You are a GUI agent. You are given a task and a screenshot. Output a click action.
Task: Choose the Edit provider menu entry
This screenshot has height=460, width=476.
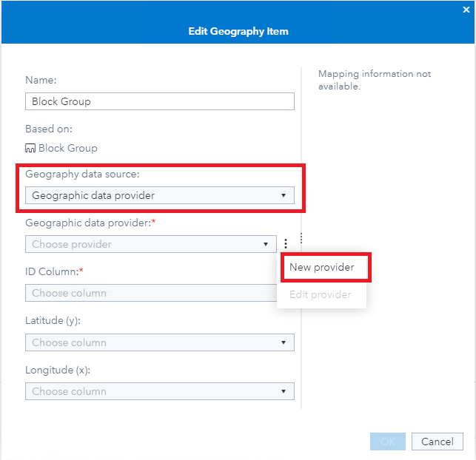[x=321, y=294]
